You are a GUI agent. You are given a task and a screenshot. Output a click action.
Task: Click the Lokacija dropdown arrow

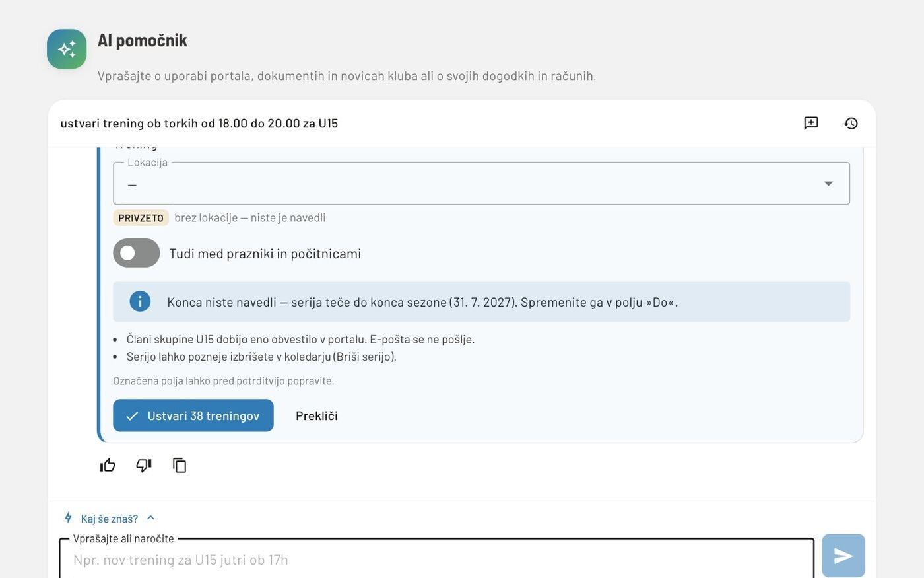pos(828,184)
